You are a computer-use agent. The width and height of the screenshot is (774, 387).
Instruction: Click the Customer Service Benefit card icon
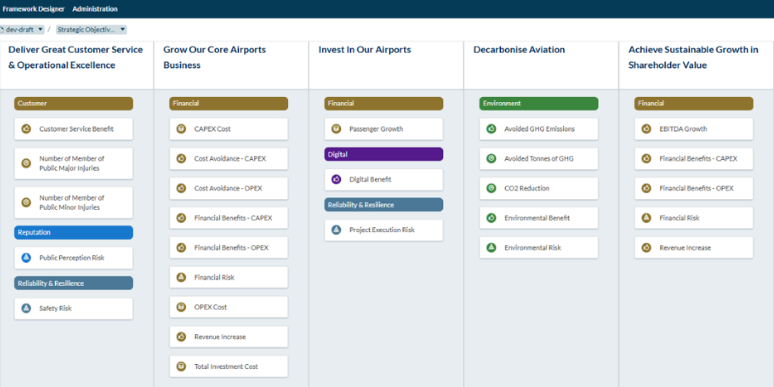click(x=26, y=129)
